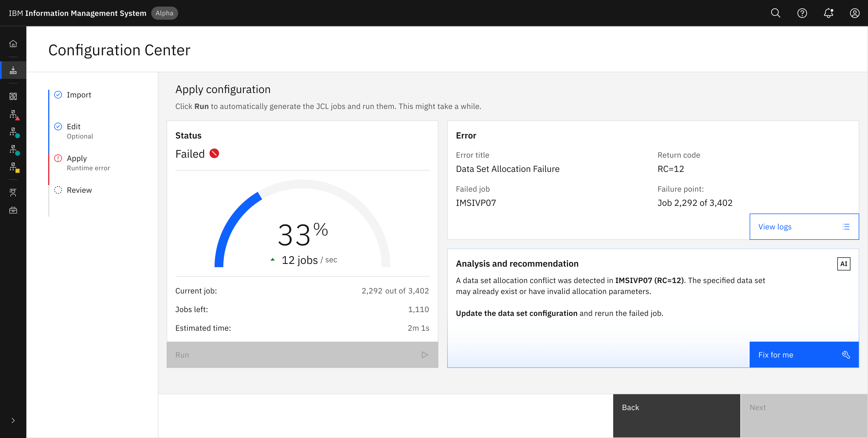This screenshot has width=868, height=438.
Task: Click Fix for me
Action: (x=804, y=355)
